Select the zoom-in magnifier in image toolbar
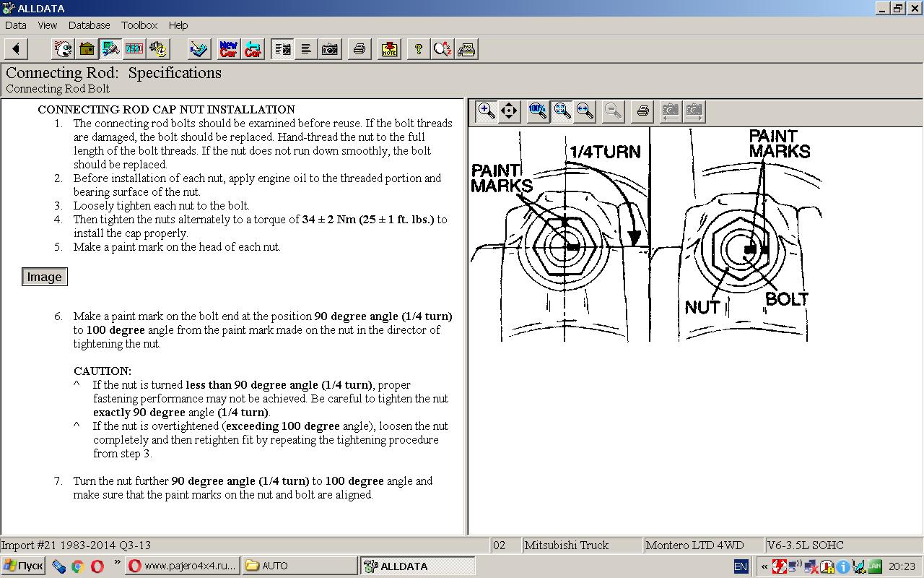Viewport: 924px width, 578px height. (x=487, y=111)
